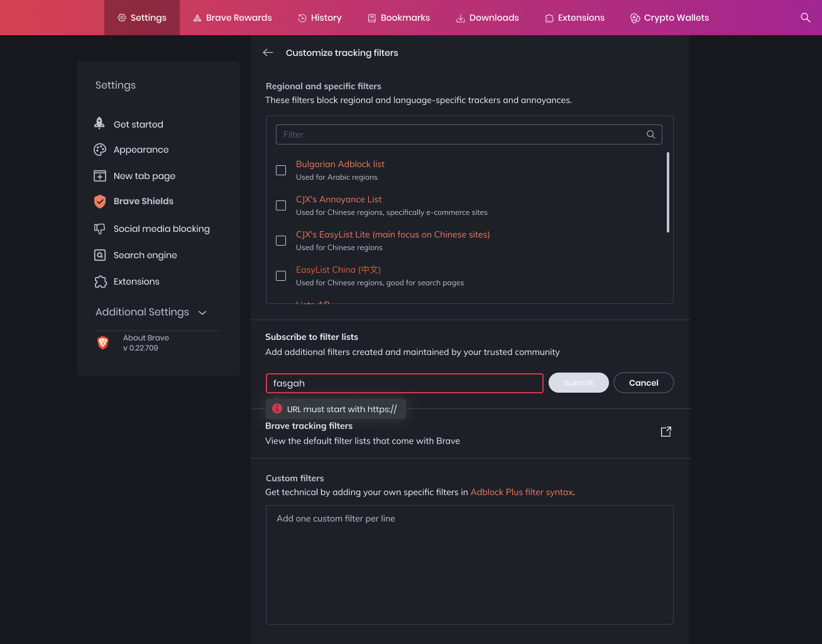Click the Brave Shields shield icon
Screen dimensions: 822x644
pyautogui.click(x=100, y=201)
